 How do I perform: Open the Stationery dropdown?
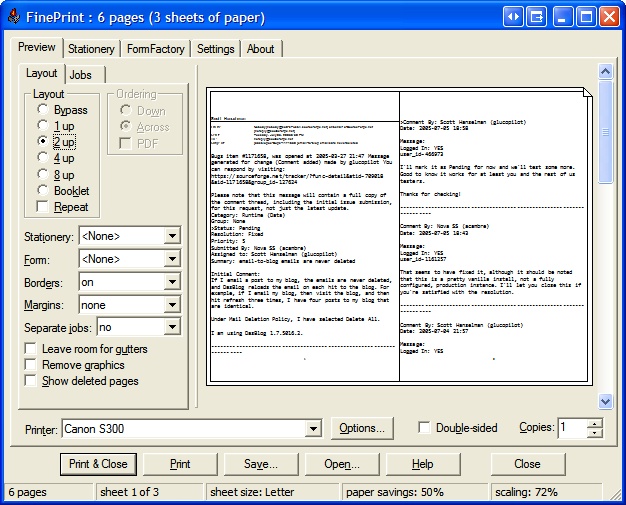pos(172,236)
